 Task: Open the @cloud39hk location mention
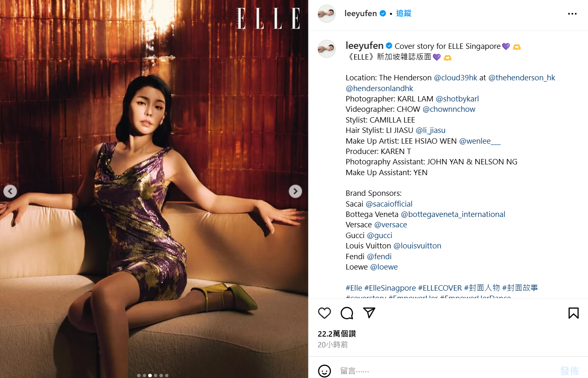click(456, 78)
